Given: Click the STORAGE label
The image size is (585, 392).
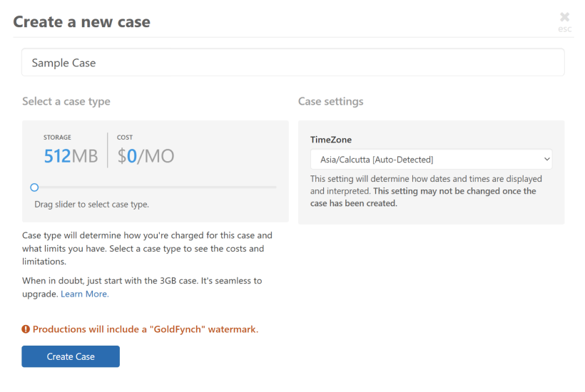Looking at the screenshot, I should [x=57, y=137].
